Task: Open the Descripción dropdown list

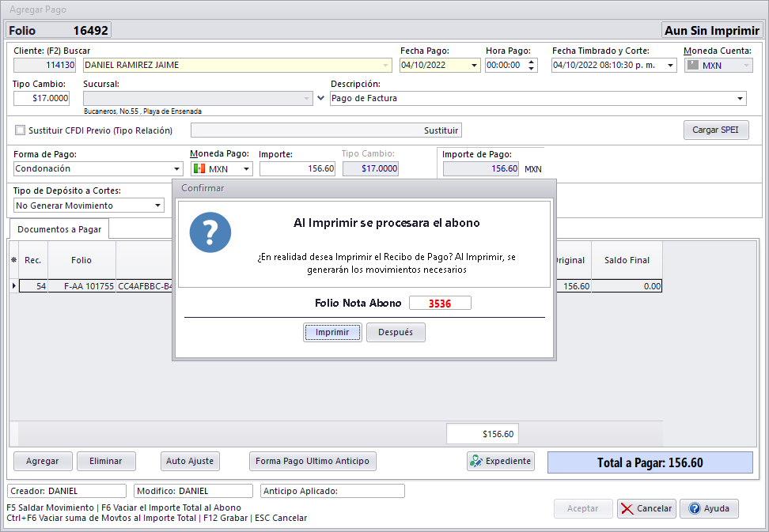Action: click(740, 99)
